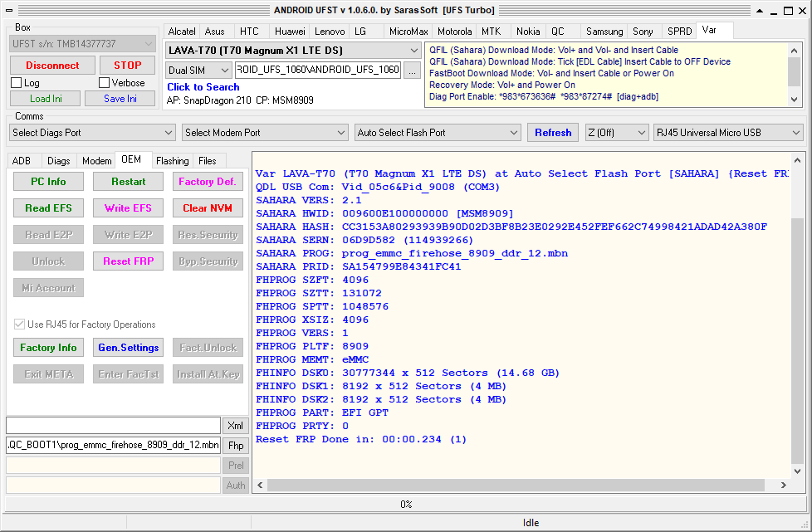Click 'Reset FRP Done in' log line
Screen dimensions: 812x532
tap(361, 439)
